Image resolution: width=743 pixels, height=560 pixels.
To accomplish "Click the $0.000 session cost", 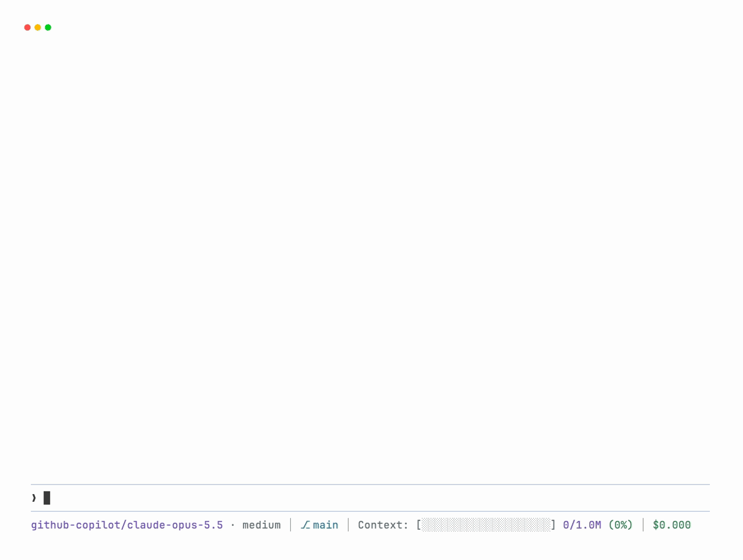I will tap(672, 525).
